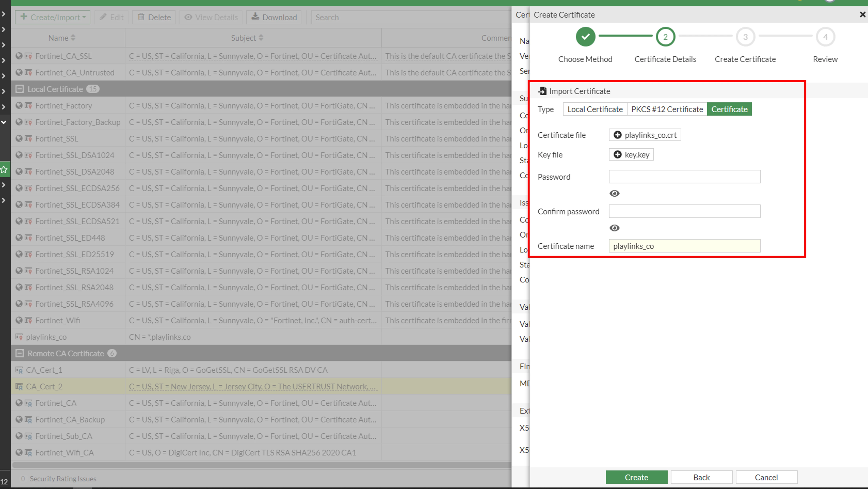Select the Local Certificate type option
868x489 pixels.
[595, 109]
